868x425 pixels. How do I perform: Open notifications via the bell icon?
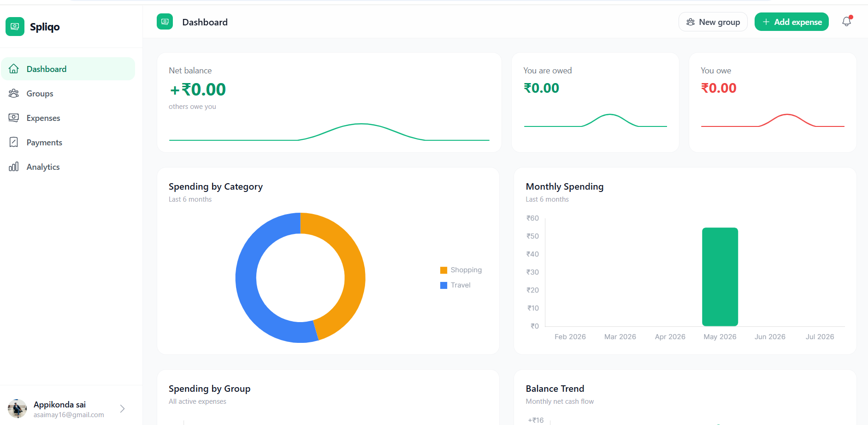coord(847,22)
